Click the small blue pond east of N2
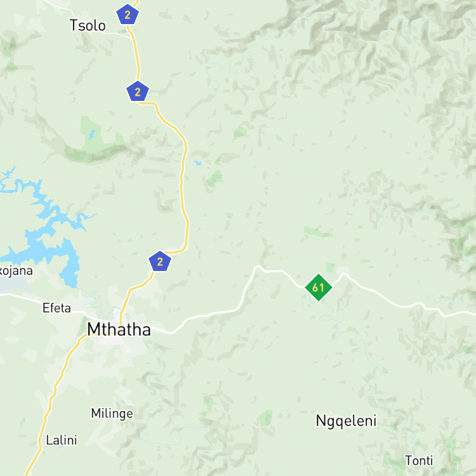 [x=197, y=163]
